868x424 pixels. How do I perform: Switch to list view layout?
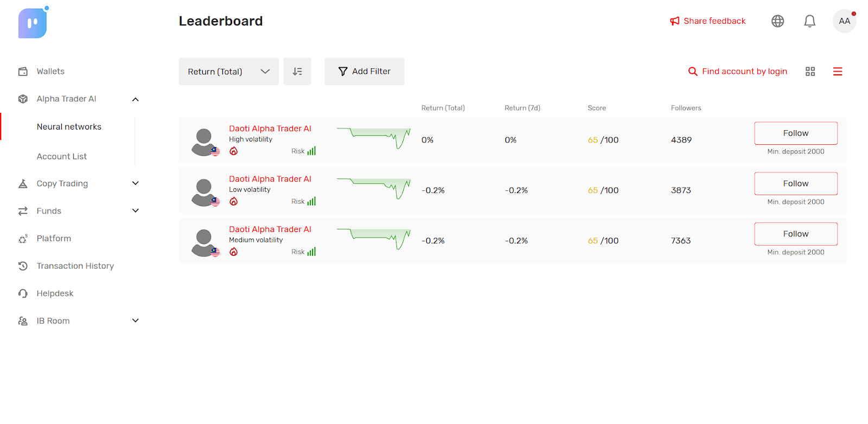(x=838, y=72)
